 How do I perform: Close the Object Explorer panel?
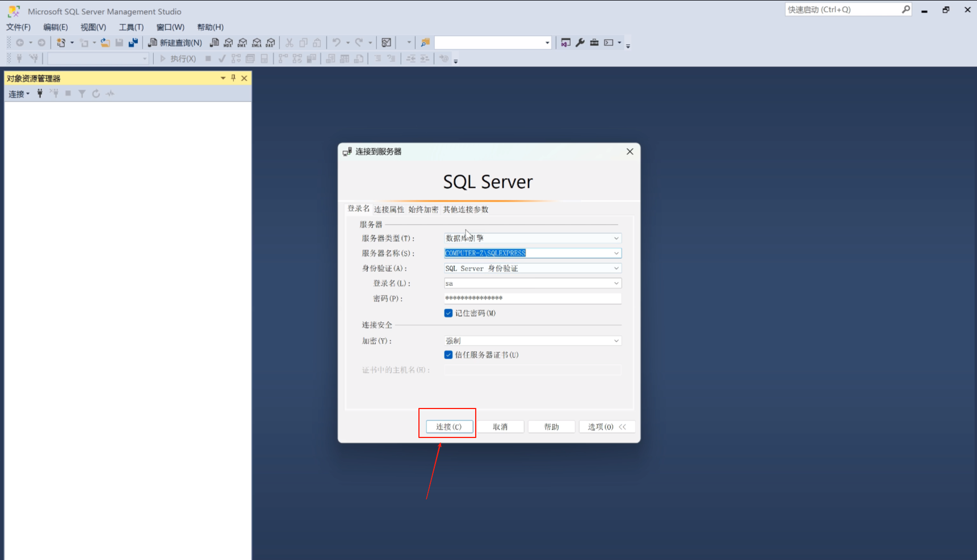point(244,78)
